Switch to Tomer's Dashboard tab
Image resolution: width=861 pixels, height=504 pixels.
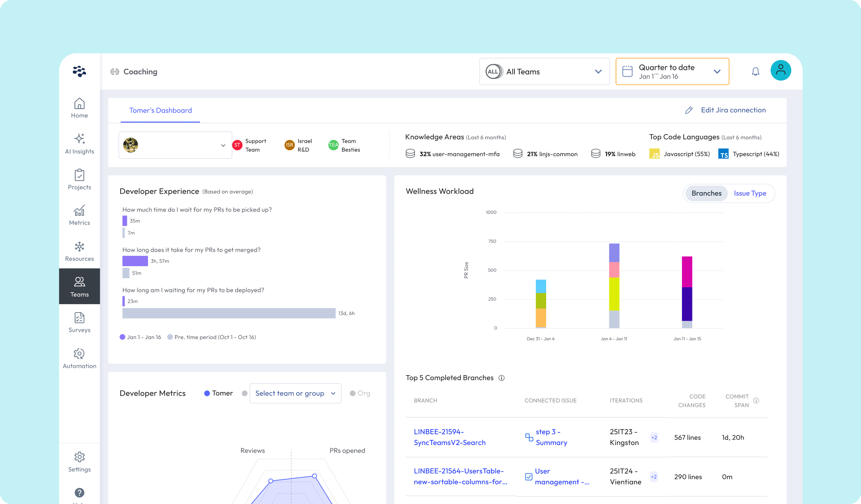click(160, 110)
